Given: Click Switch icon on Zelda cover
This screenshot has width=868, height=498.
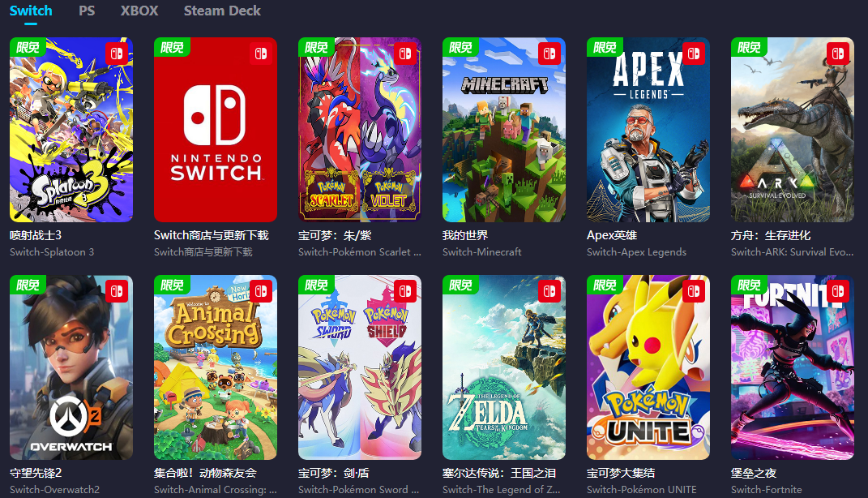Looking at the screenshot, I should pyautogui.click(x=549, y=291).
